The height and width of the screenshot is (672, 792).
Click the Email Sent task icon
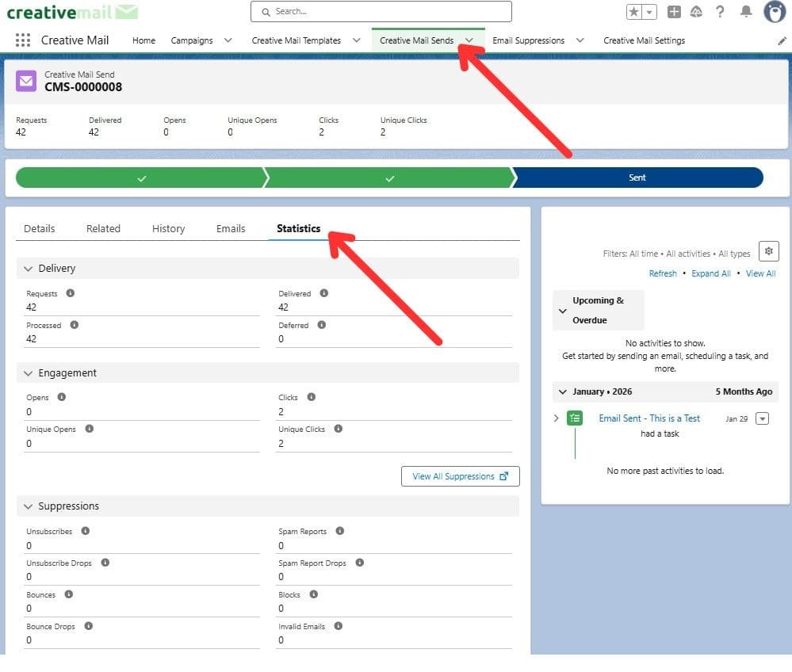tap(574, 418)
